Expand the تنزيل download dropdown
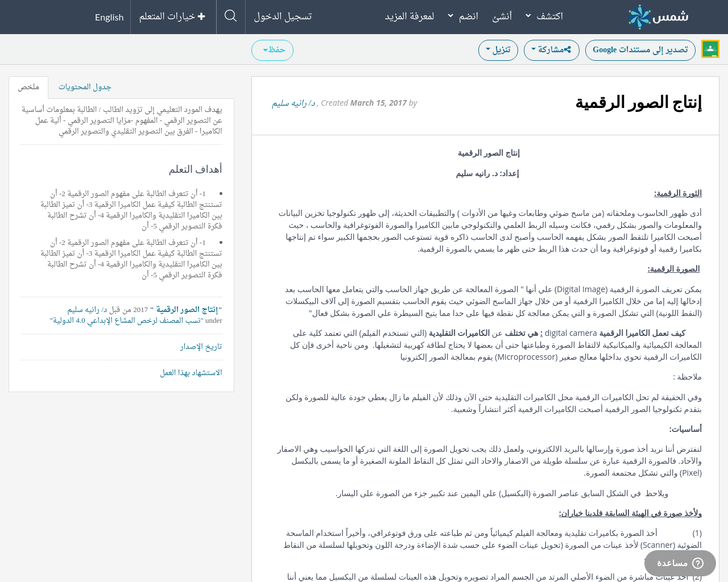 click(x=498, y=50)
